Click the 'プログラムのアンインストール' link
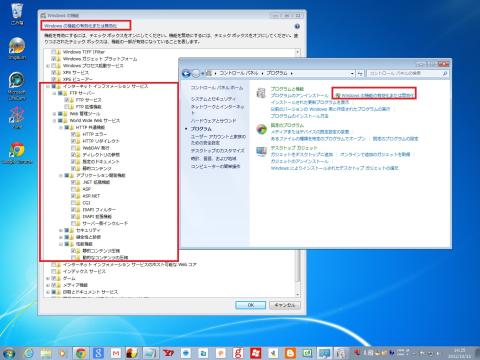The image size is (480, 360). click(299, 95)
